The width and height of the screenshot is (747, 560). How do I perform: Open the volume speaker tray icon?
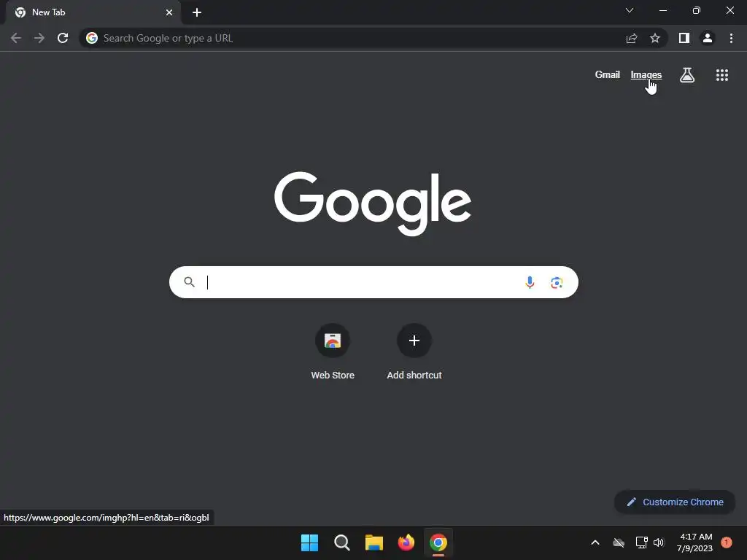(659, 542)
